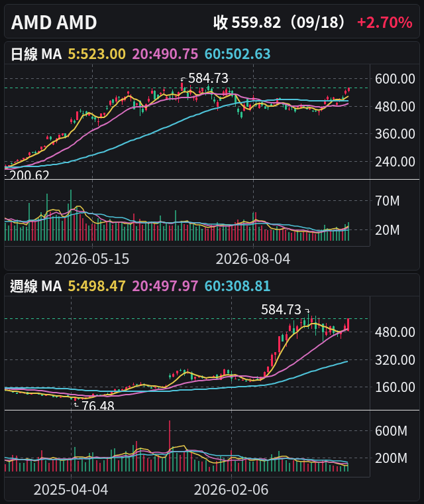Click the AMD AMD stock title
Viewport: 424px width, 504px height.
[x=54, y=23]
